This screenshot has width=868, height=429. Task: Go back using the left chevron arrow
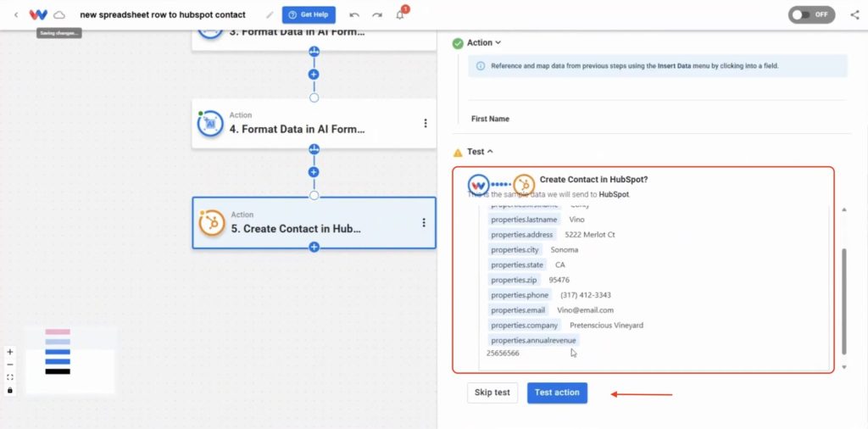click(x=15, y=15)
